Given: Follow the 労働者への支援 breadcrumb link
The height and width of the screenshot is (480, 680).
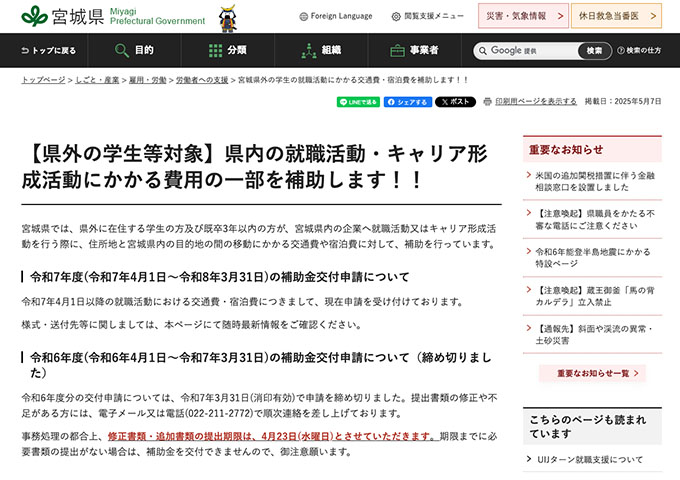Looking at the screenshot, I should [x=202, y=80].
